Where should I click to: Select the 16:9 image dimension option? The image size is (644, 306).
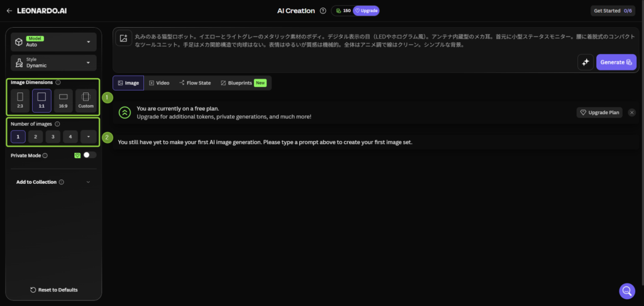63,100
